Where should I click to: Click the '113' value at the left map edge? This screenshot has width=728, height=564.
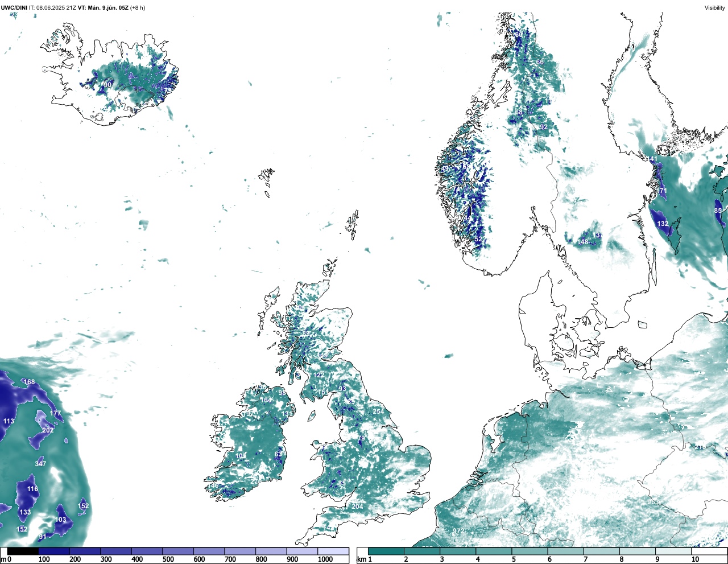pos(9,421)
